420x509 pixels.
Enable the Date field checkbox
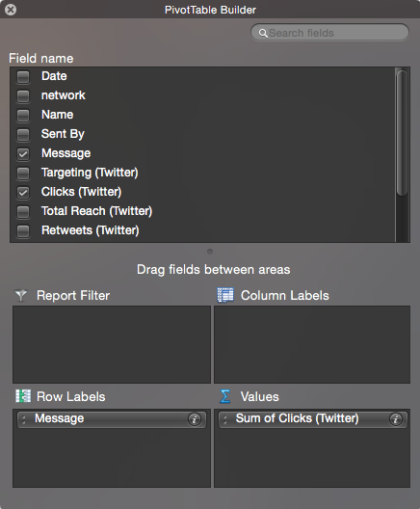click(23, 77)
